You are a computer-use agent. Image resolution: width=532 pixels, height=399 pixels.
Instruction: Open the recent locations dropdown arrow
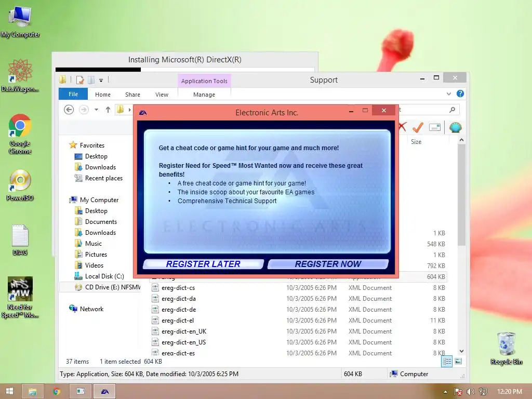tap(96, 110)
